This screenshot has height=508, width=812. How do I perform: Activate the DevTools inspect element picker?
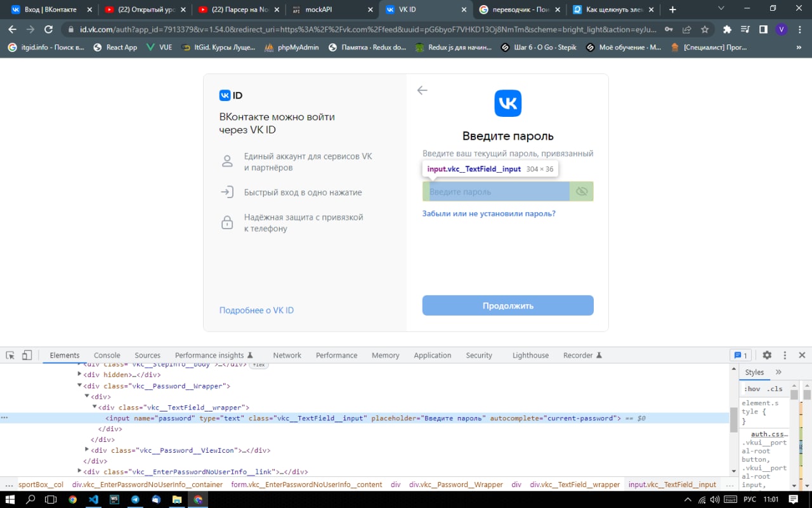[x=10, y=355]
